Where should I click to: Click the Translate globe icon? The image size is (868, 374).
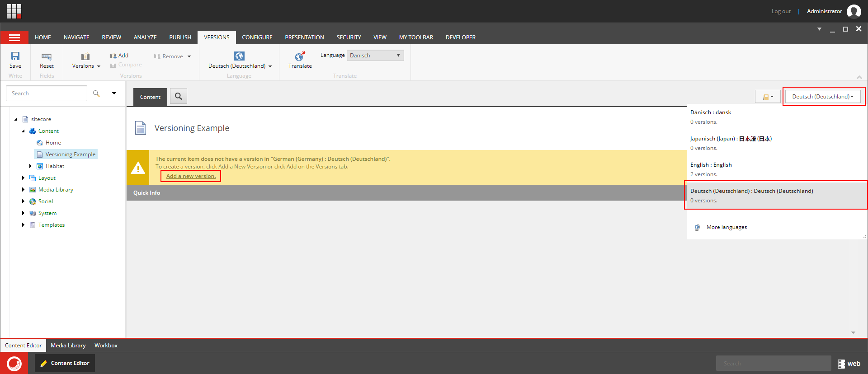point(300,56)
